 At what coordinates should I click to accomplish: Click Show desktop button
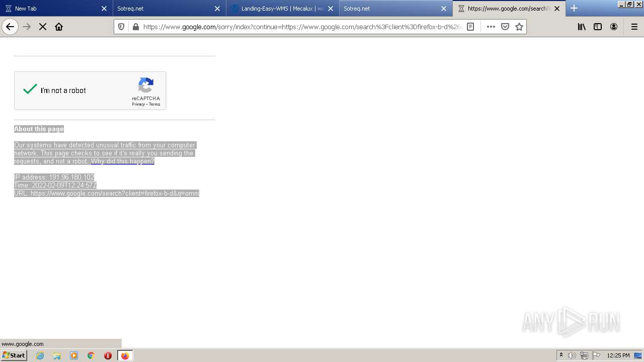click(638, 355)
